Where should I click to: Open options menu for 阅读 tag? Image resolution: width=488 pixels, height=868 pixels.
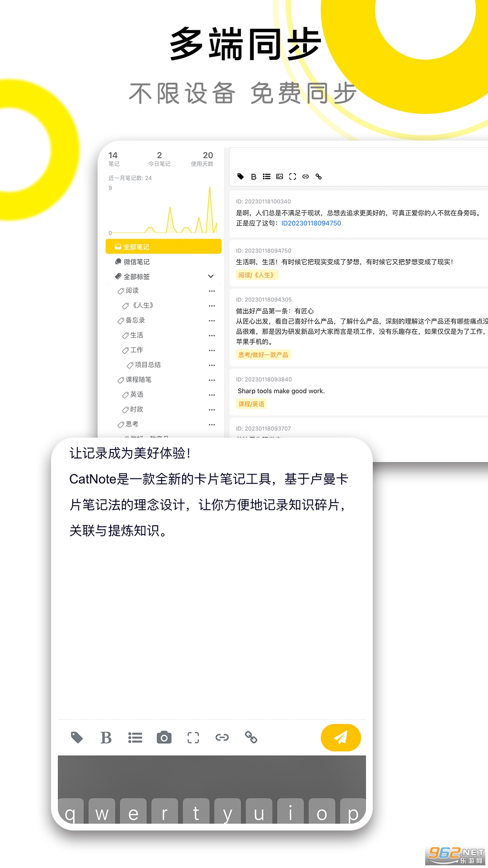coord(212,291)
